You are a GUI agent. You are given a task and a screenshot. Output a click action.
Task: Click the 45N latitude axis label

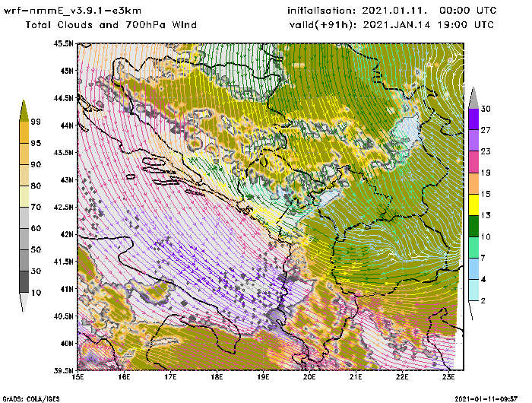(x=67, y=71)
